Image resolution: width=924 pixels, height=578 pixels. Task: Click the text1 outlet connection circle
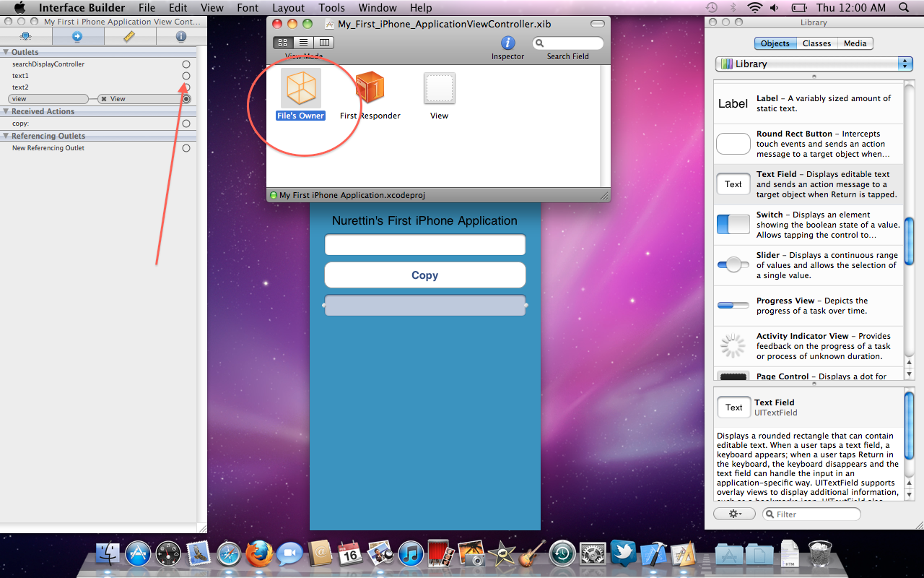186,76
